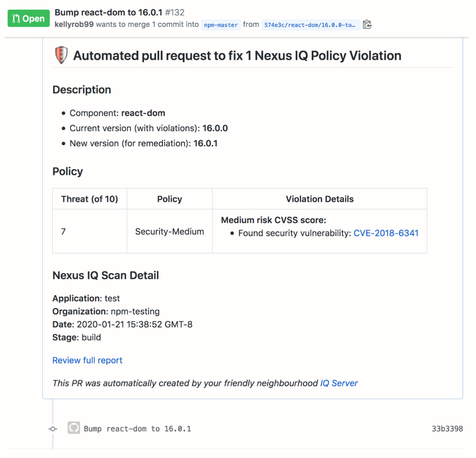
Task: Click the green Open status badge
Action: pyautogui.click(x=28, y=18)
